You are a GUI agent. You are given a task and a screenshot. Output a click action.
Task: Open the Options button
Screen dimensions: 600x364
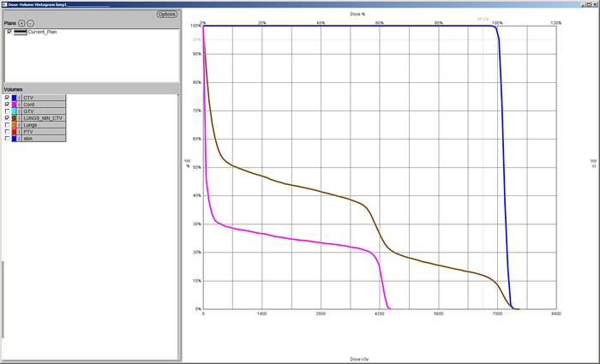tap(166, 15)
